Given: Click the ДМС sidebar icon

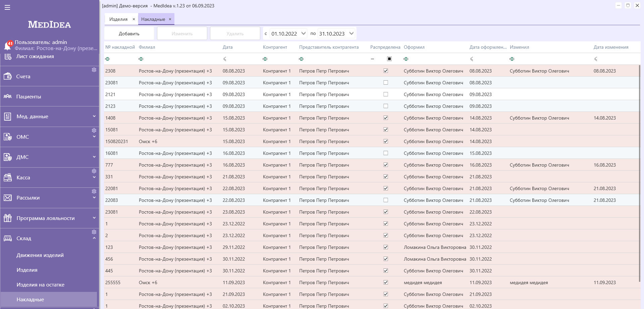Looking at the screenshot, I should (x=8, y=157).
